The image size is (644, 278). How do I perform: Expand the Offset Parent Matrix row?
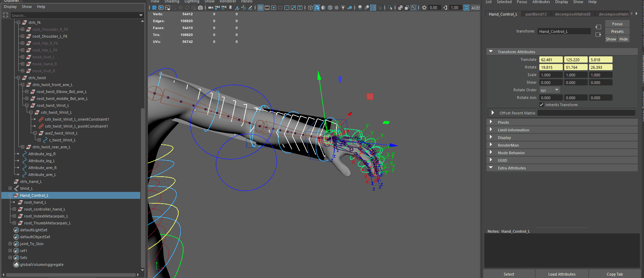coord(493,113)
